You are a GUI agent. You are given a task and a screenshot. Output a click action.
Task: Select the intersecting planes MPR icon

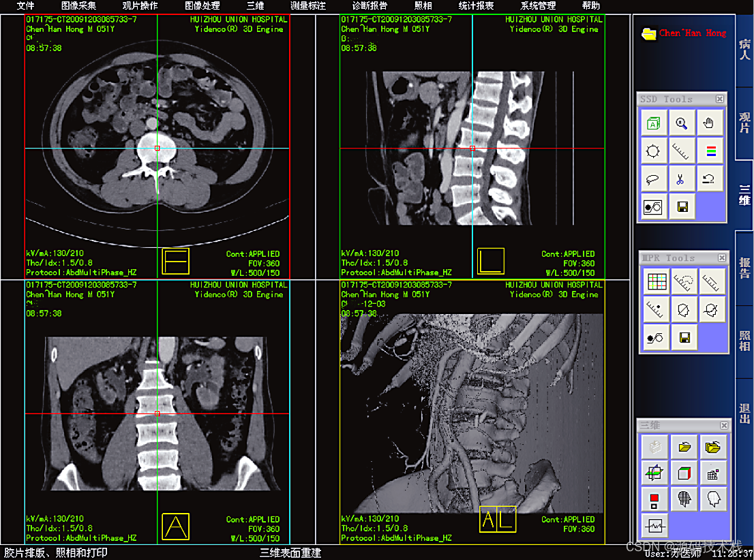tap(655, 473)
